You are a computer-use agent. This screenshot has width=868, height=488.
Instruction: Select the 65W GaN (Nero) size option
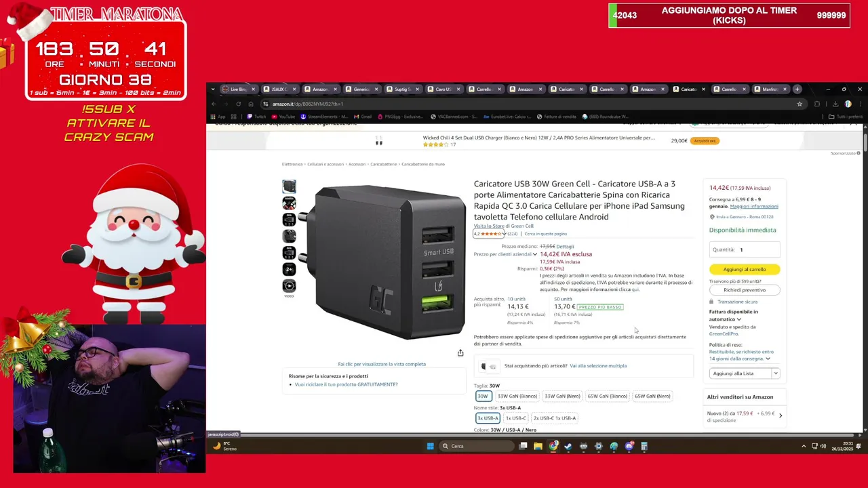click(x=652, y=396)
